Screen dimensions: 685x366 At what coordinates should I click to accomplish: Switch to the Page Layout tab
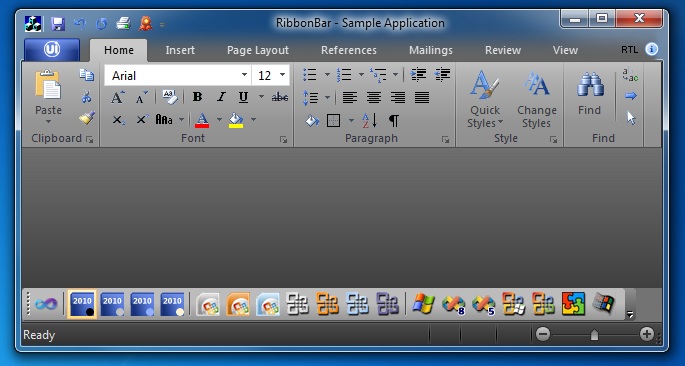[x=258, y=51]
